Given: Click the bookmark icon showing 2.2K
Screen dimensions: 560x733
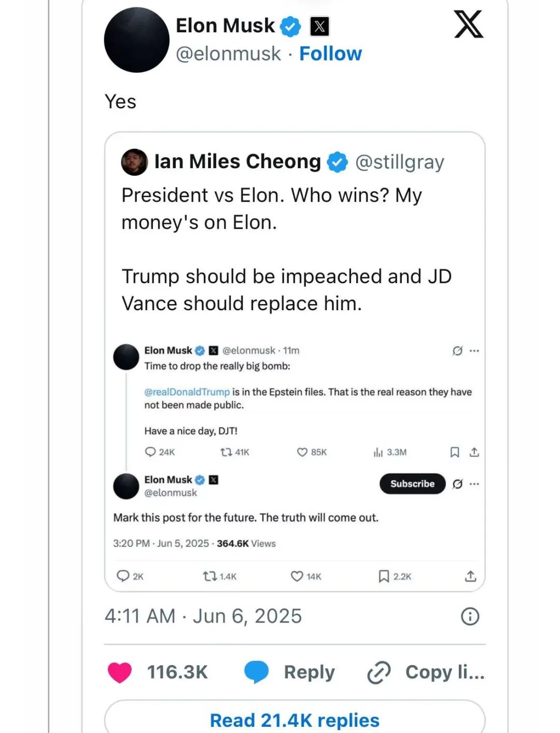Looking at the screenshot, I should [x=384, y=576].
